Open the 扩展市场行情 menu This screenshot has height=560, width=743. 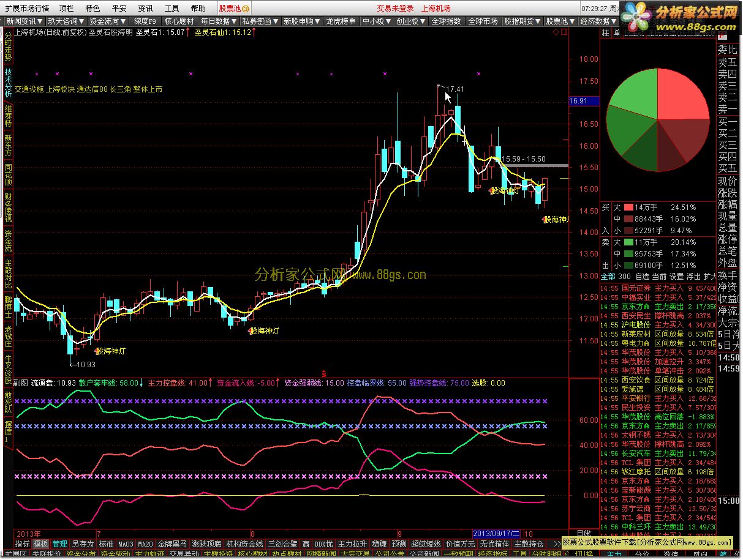(x=27, y=8)
